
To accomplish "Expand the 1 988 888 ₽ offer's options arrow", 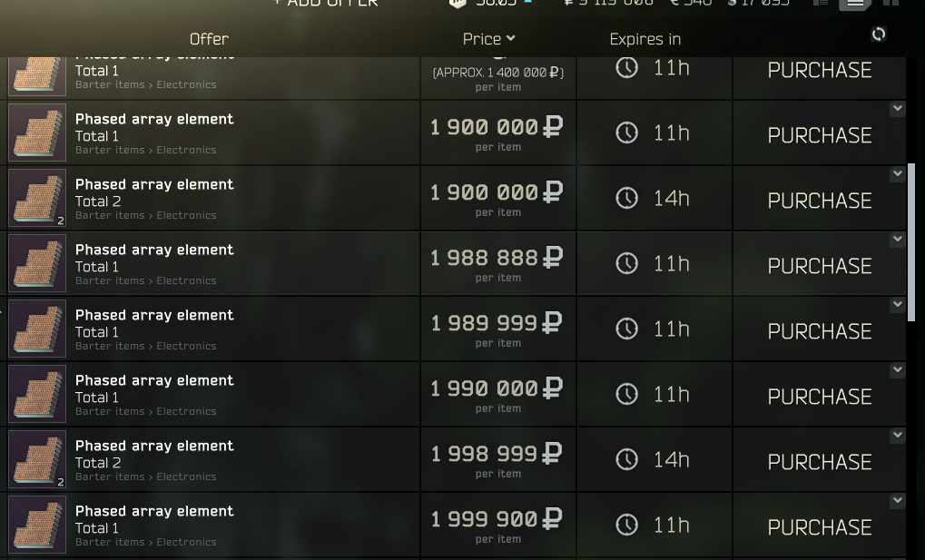I will 897,240.
